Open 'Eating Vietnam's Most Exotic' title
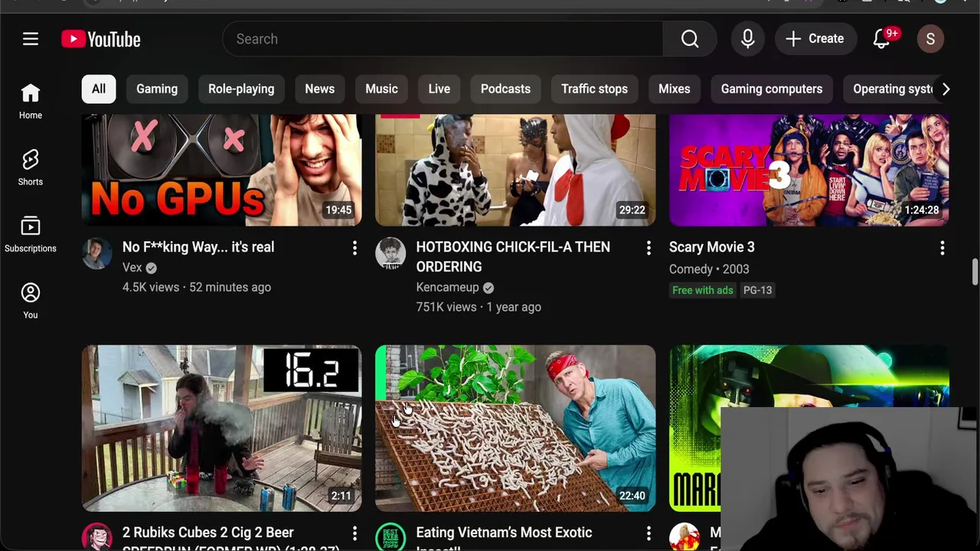980x551 pixels. tap(504, 537)
